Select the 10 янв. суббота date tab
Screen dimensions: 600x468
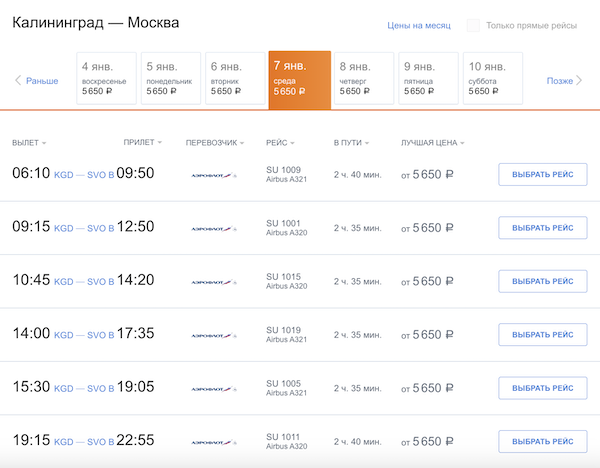click(493, 78)
